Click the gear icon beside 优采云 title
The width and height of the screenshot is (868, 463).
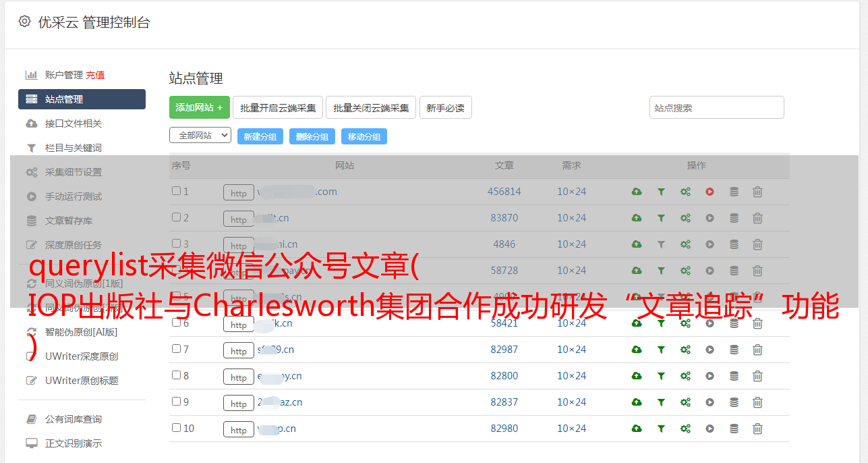coord(25,22)
